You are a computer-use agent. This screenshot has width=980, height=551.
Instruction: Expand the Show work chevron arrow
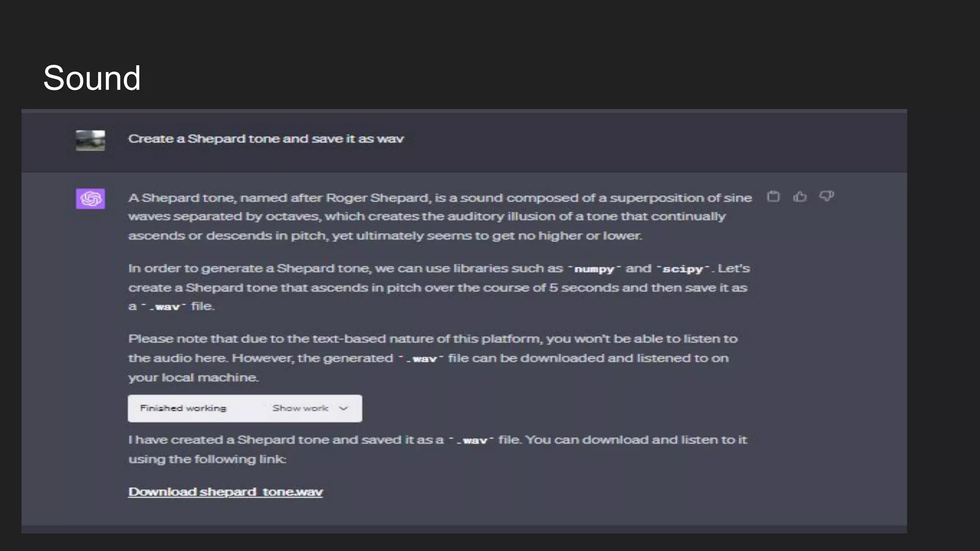pos(343,408)
